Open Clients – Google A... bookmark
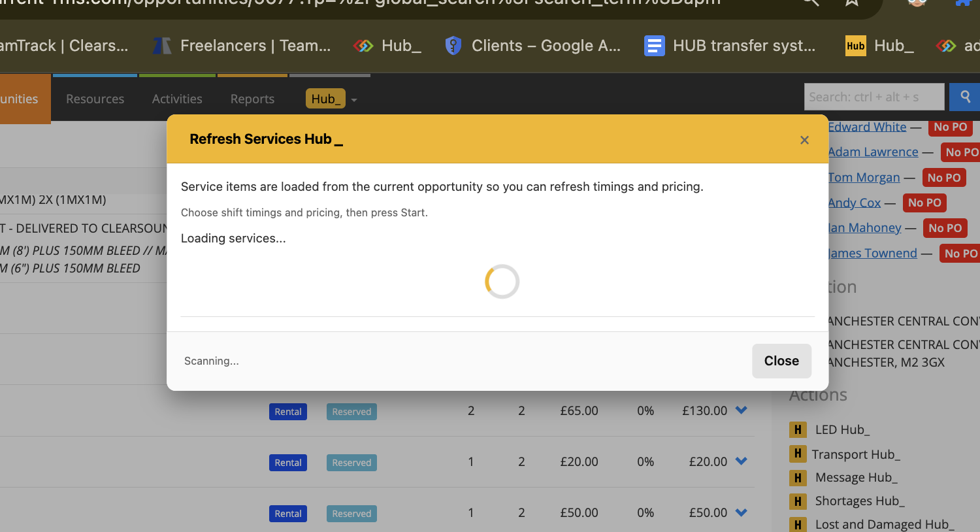This screenshot has width=980, height=532. [533, 46]
